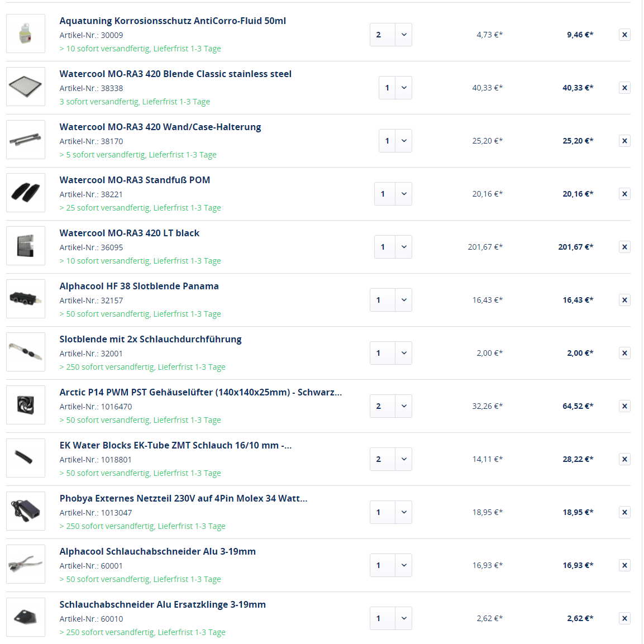Click EK-Tube ZMT Schlauch product thumbnail
The image size is (644, 644).
click(x=26, y=458)
